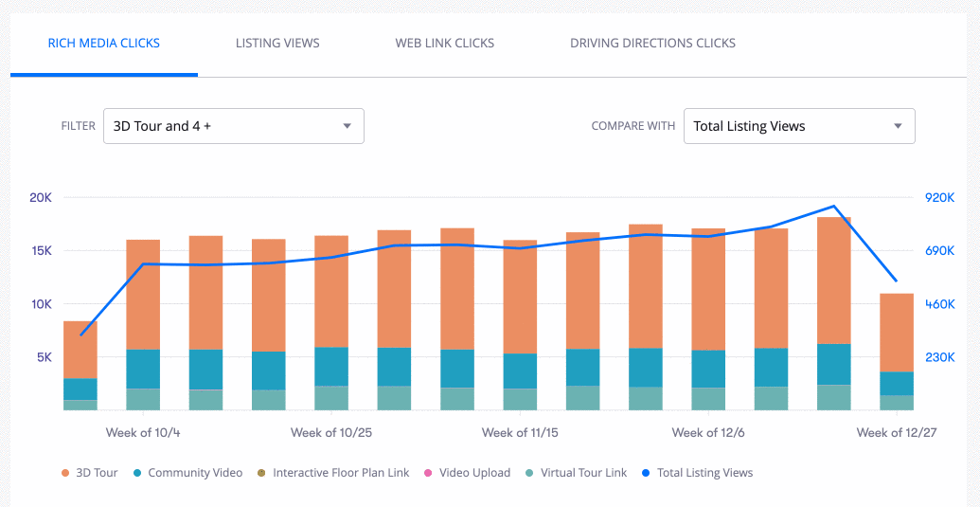Toggle the 3D Tour legend series
This screenshot has width=980, height=507.
tap(97, 473)
